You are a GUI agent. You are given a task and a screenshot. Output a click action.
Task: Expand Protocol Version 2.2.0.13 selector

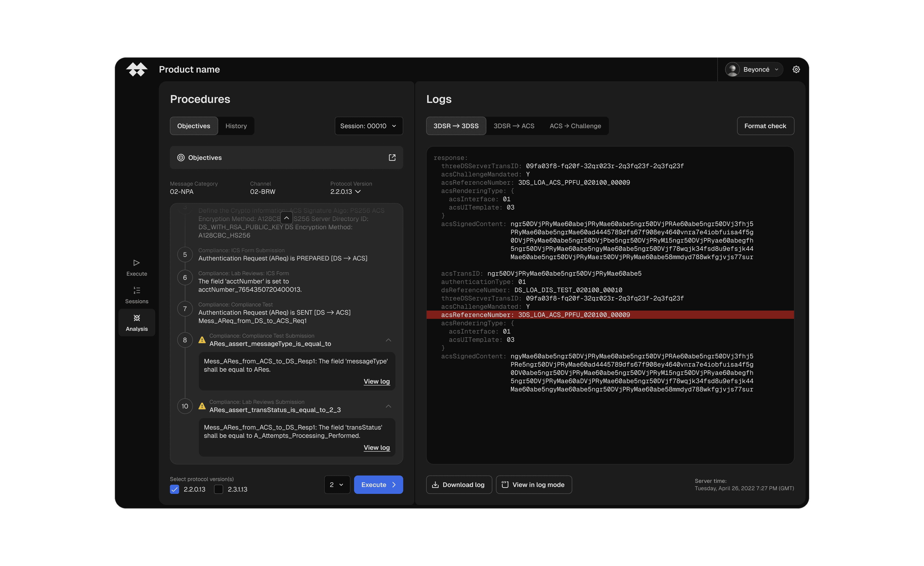point(345,192)
